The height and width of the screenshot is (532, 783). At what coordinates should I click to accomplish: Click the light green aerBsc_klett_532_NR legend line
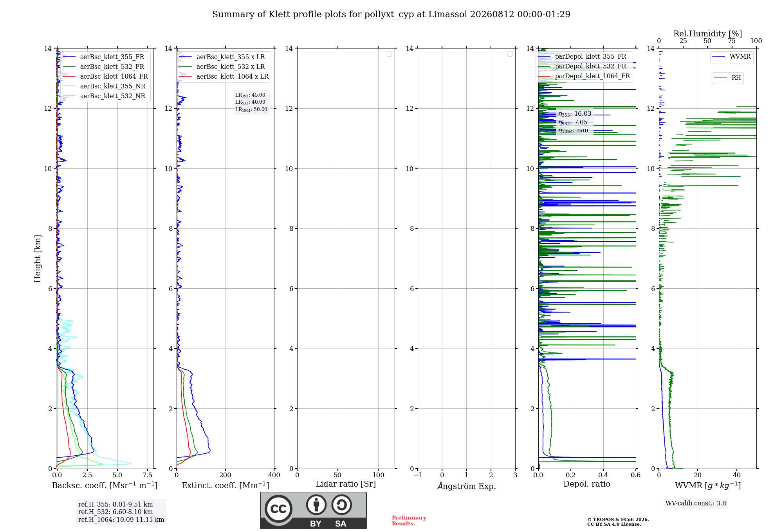[x=69, y=96]
